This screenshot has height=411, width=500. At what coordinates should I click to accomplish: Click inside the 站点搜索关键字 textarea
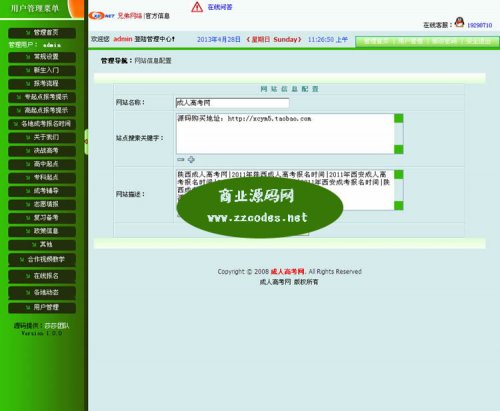(x=285, y=134)
